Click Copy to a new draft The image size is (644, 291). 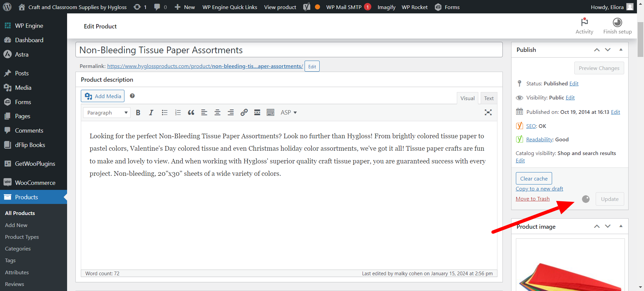point(539,189)
